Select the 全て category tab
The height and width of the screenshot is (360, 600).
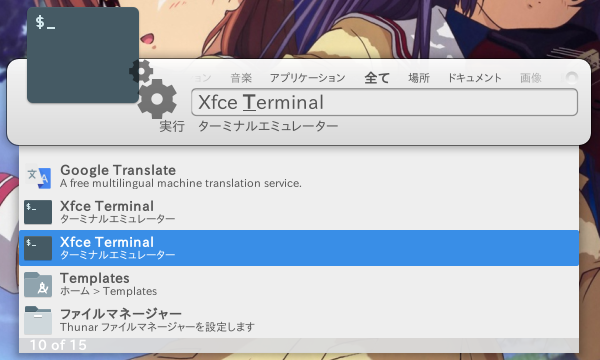(377, 78)
